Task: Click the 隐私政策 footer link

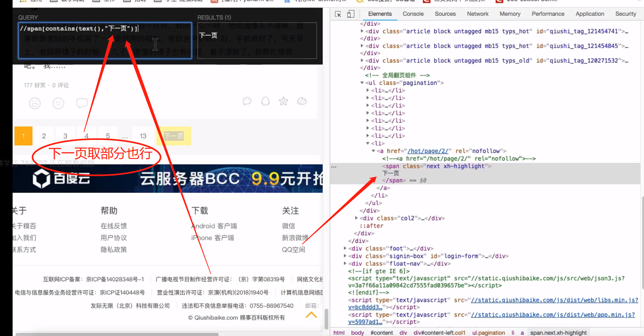Action: 114,250
